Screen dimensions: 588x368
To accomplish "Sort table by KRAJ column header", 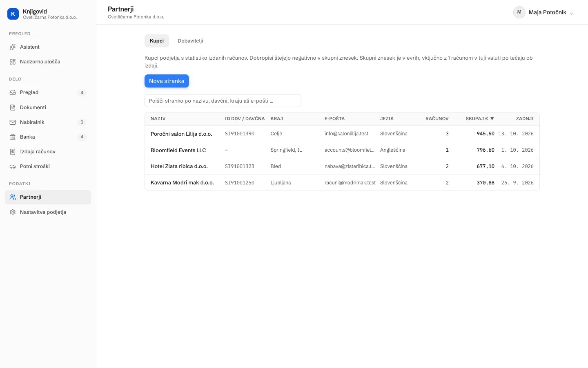I will click(x=277, y=119).
